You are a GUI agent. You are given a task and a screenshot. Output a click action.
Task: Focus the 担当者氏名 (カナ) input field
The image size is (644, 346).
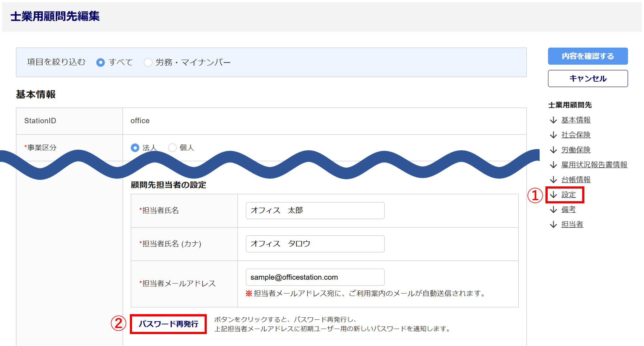click(315, 244)
